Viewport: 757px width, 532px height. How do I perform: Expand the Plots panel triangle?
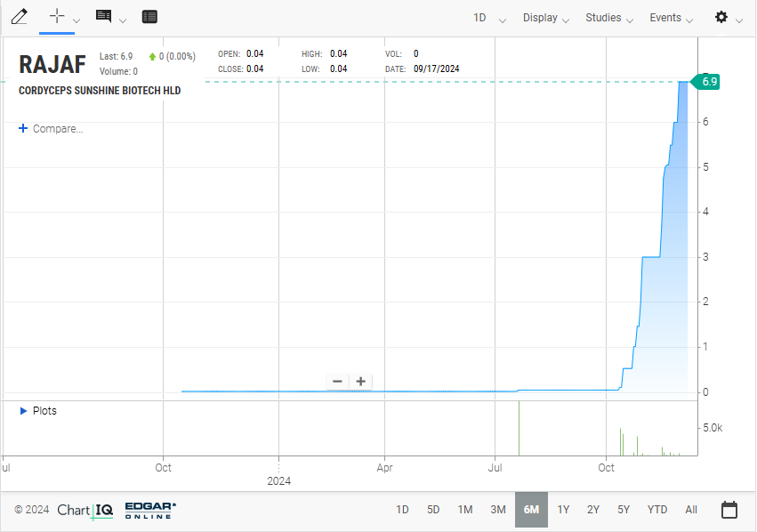[23, 411]
